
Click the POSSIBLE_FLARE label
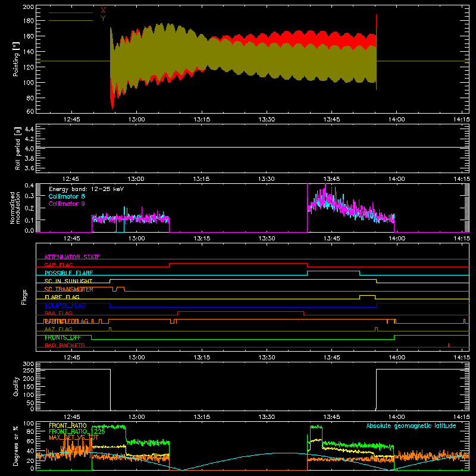coord(68,273)
